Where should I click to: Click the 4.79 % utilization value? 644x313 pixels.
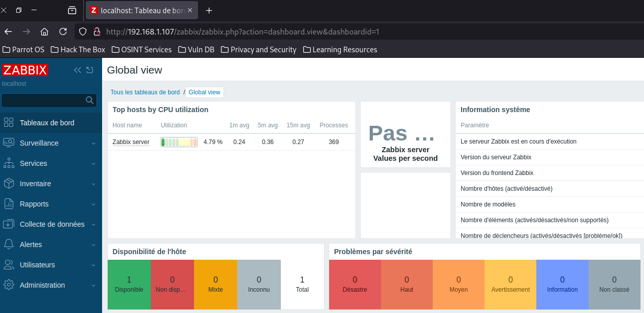point(213,142)
